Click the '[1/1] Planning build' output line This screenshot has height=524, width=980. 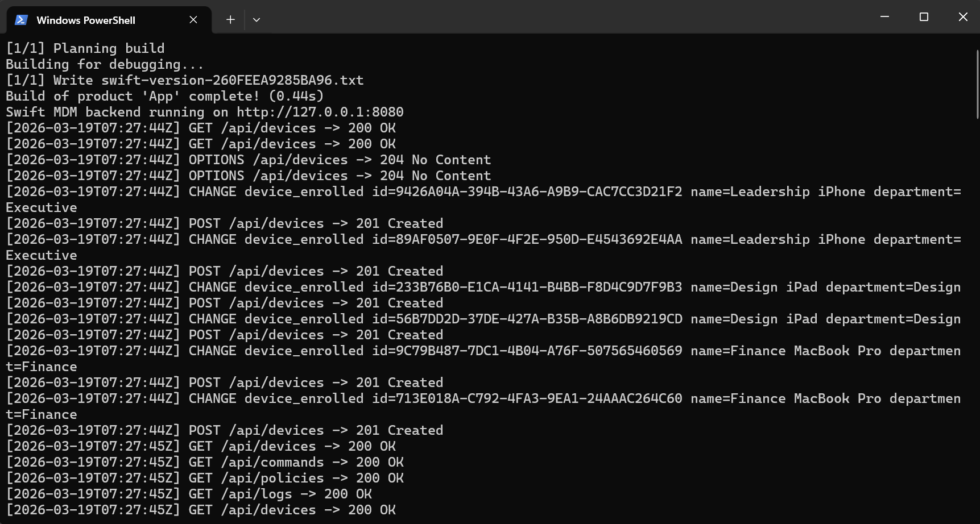[85, 48]
